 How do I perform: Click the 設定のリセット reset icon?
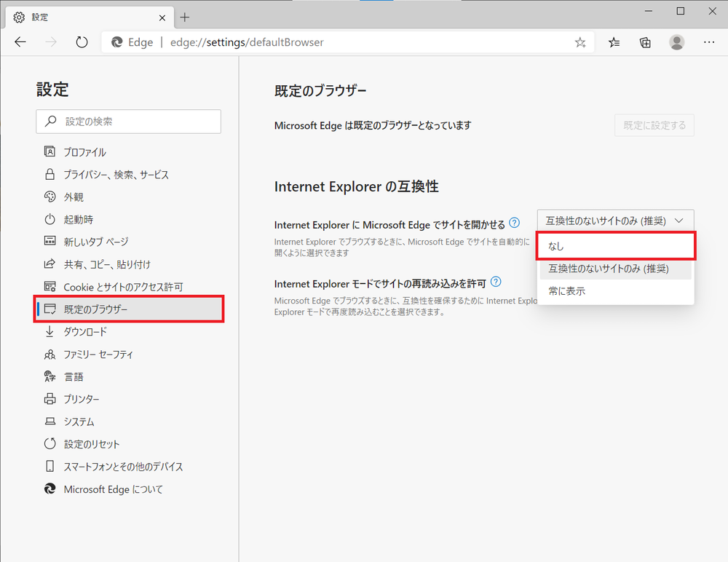[x=50, y=443]
